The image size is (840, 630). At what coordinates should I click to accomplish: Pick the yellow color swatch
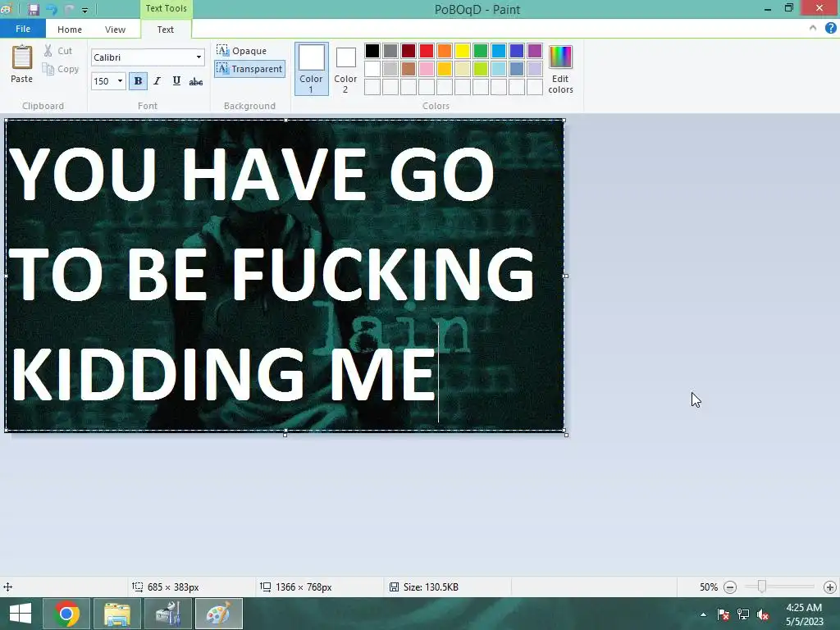[463, 51]
